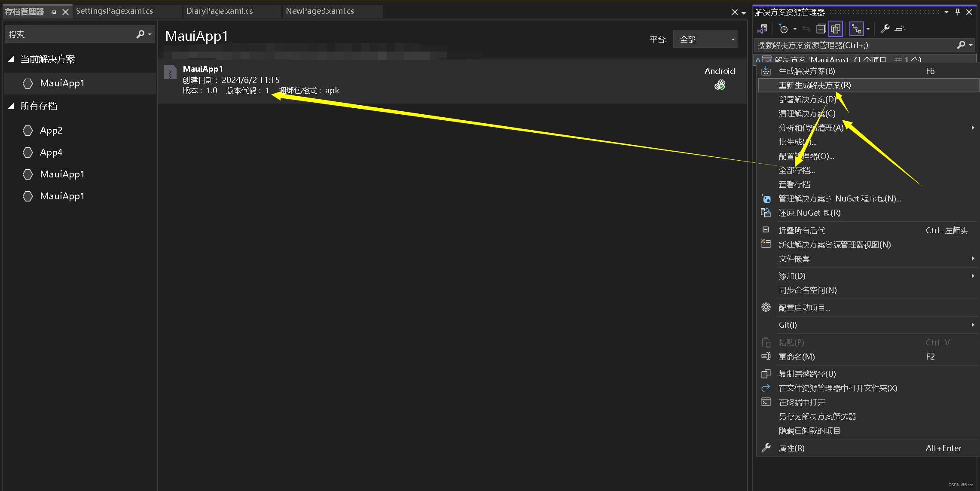Screen dimensions: 980x491
Task: Close the 存档管理器 tab
Action: tap(65, 12)
